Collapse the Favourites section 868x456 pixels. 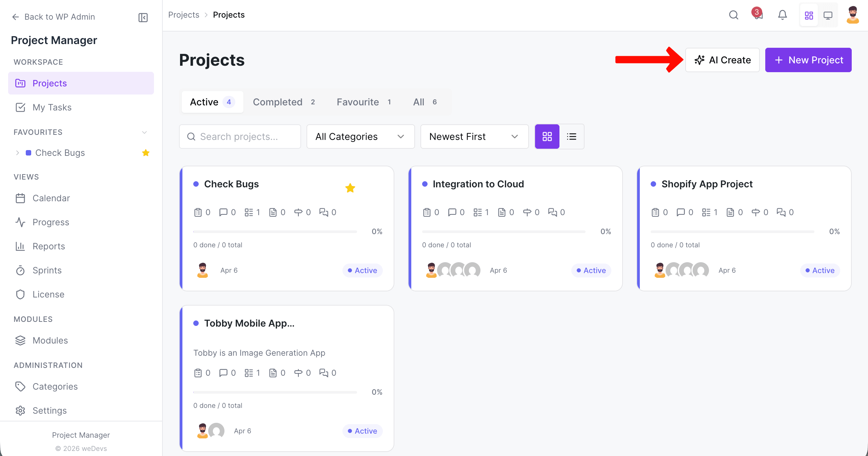(x=144, y=132)
